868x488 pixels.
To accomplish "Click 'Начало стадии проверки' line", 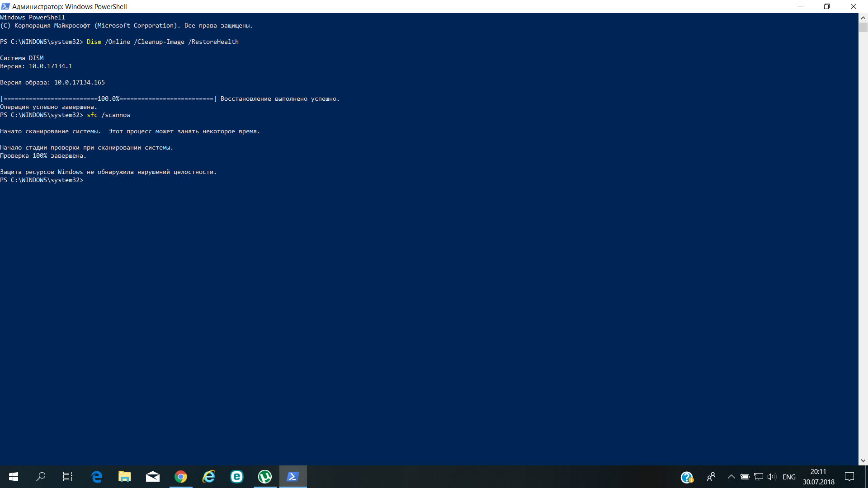I will 87,148.
